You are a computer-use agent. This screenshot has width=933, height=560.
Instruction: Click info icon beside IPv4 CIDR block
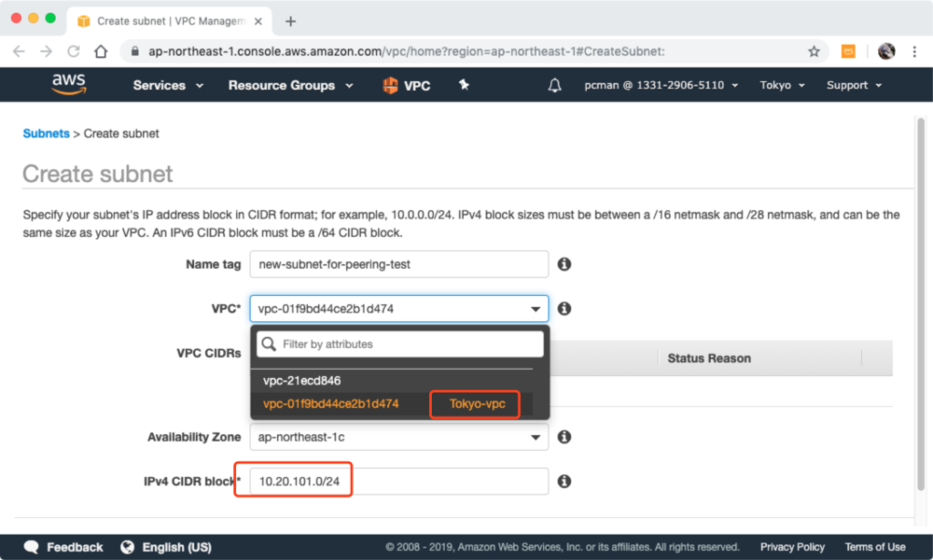[x=564, y=481]
